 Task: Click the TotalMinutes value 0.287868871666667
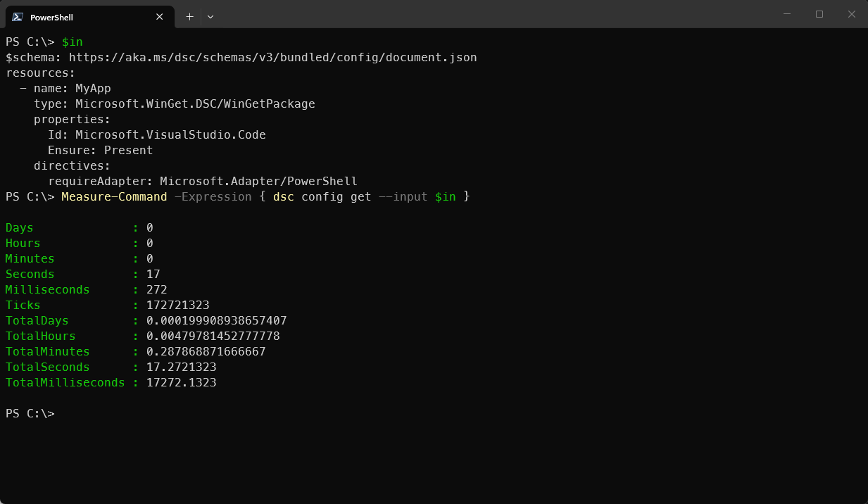coord(206,351)
